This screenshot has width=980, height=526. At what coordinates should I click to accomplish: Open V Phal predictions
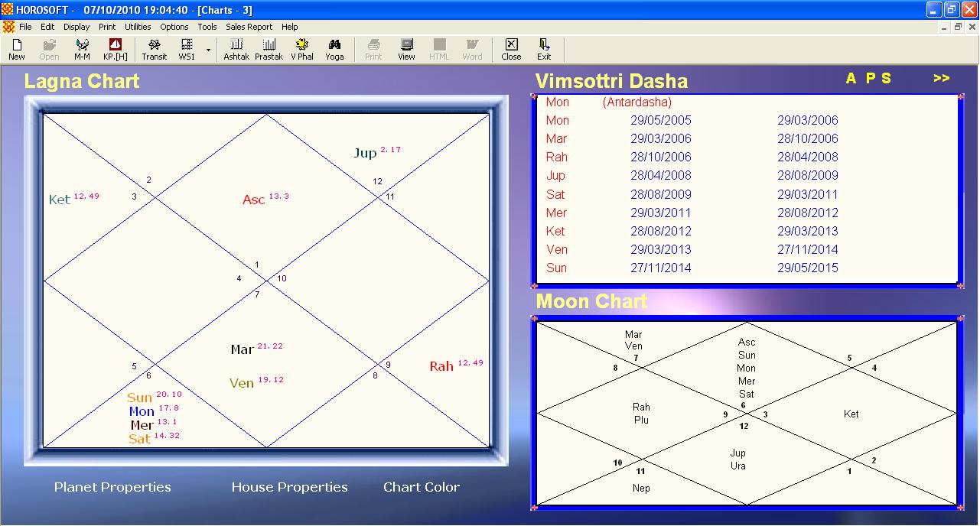[x=302, y=50]
